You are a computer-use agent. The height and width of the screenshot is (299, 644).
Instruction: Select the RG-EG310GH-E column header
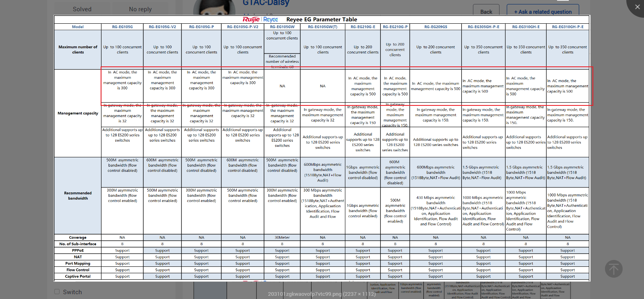(x=526, y=27)
